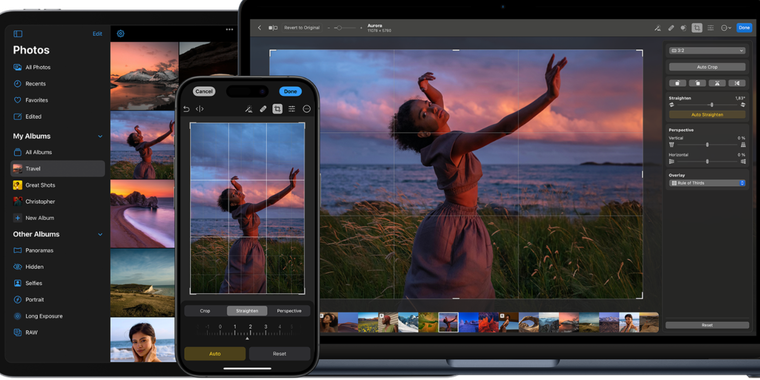Open the iPad settings gear icon

pos(121,33)
